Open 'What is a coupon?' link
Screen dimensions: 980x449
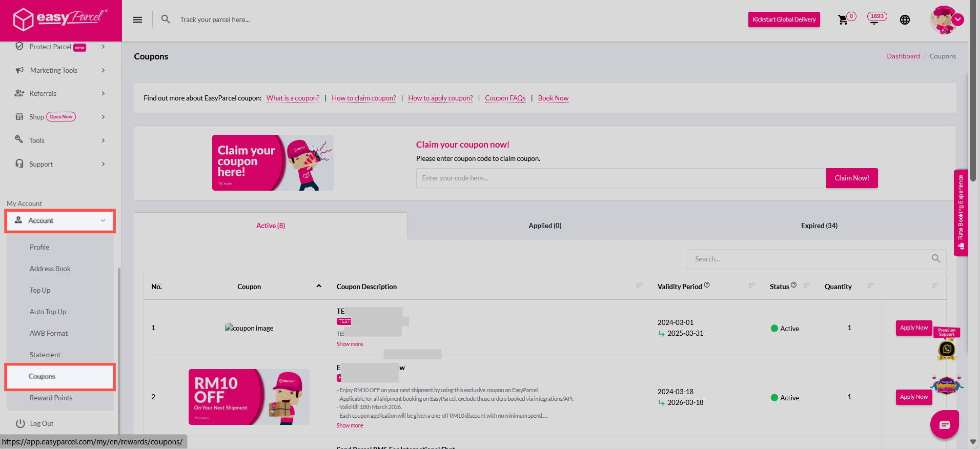pos(293,98)
